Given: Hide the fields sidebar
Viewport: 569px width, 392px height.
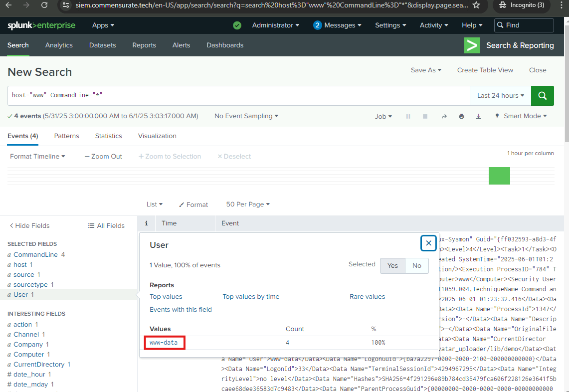Looking at the screenshot, I should click(x=29, y=225).
